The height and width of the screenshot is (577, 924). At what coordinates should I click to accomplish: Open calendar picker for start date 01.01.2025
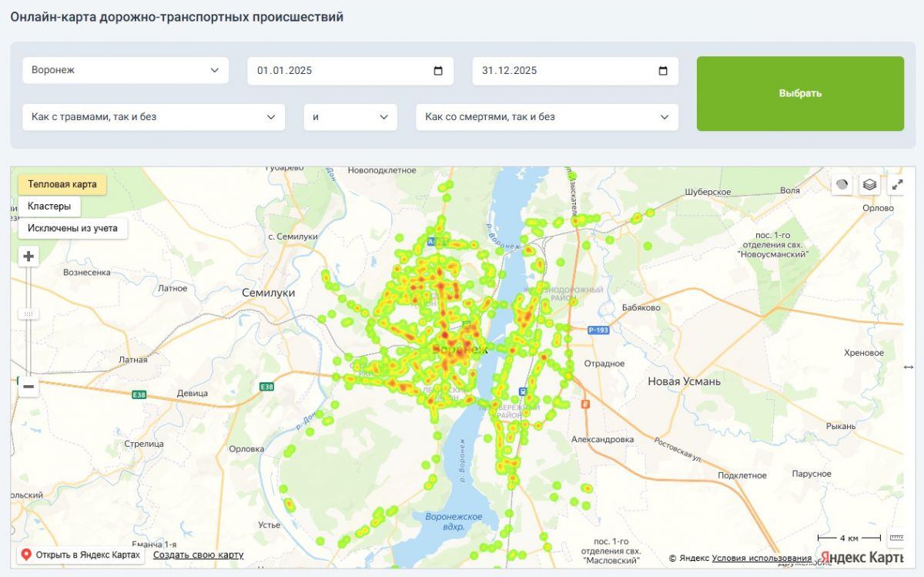click(x=438, y=71)
